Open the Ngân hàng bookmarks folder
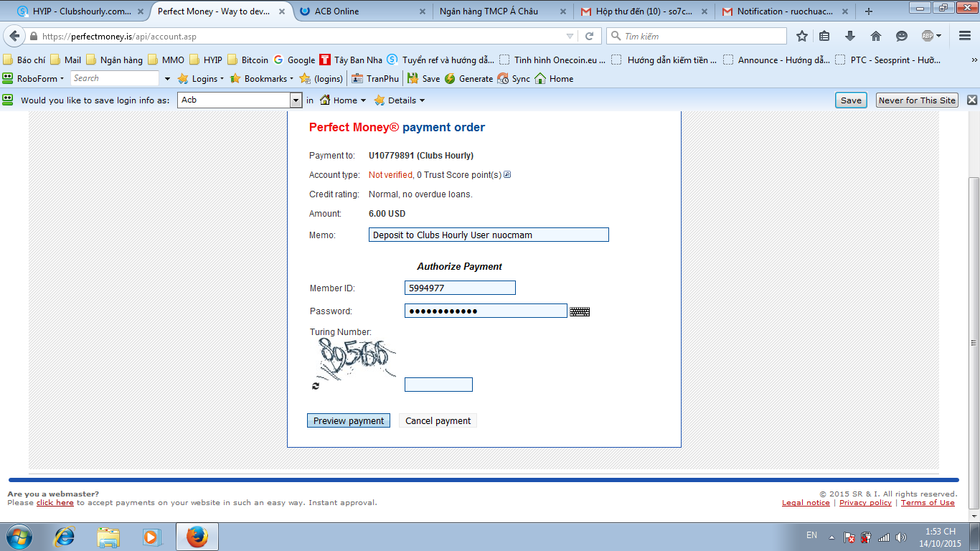The image size is (980, 551). (x=115, y=60)
